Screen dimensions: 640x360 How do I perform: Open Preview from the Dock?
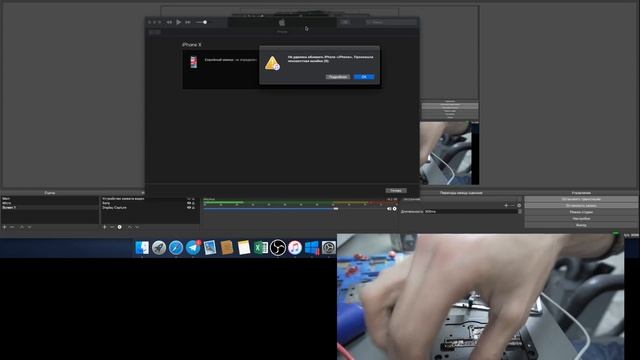pyautogui.click(x=210, y=248)
